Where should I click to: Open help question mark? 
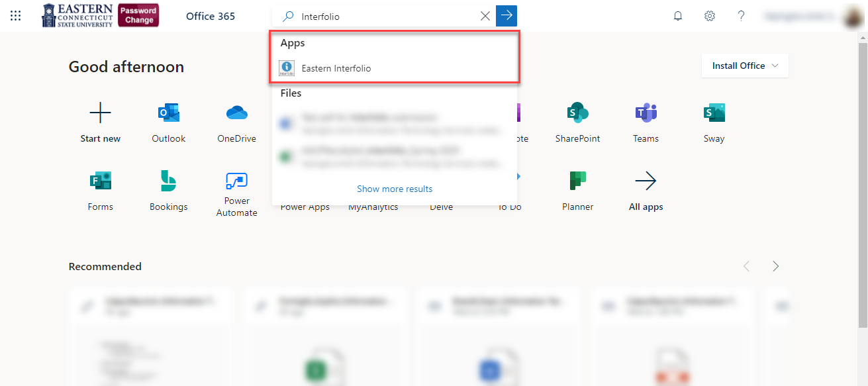click(742, 16)
